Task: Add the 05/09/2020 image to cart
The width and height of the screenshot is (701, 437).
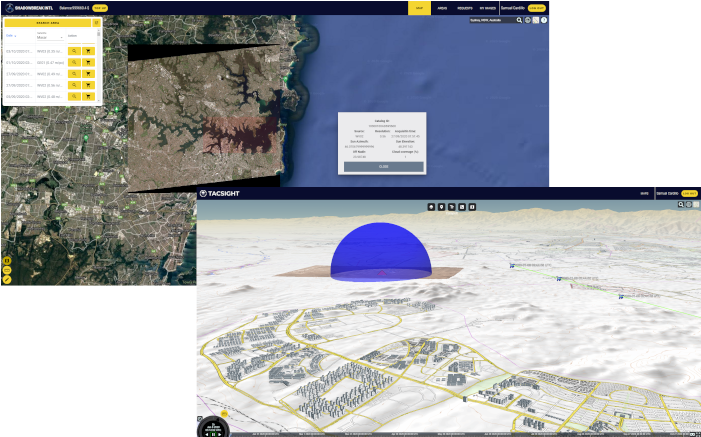Action: [x=89, y=96]
